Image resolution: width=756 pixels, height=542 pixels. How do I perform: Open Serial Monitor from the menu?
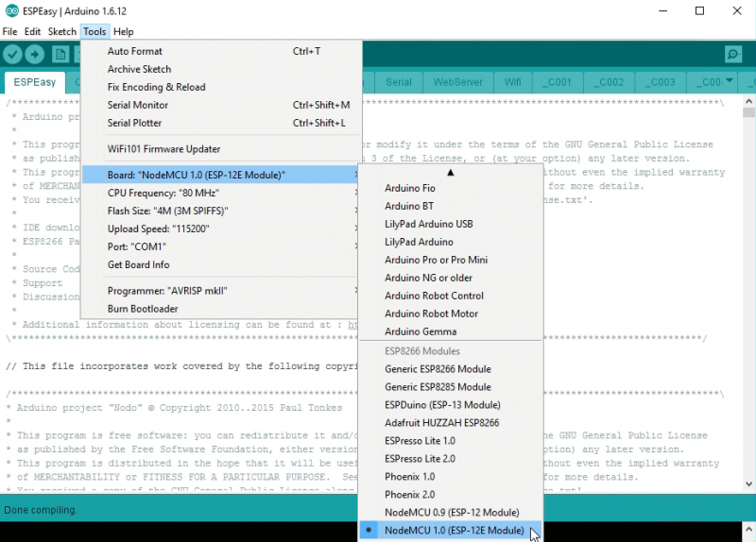pyautogui.click(x=222, y=105)
